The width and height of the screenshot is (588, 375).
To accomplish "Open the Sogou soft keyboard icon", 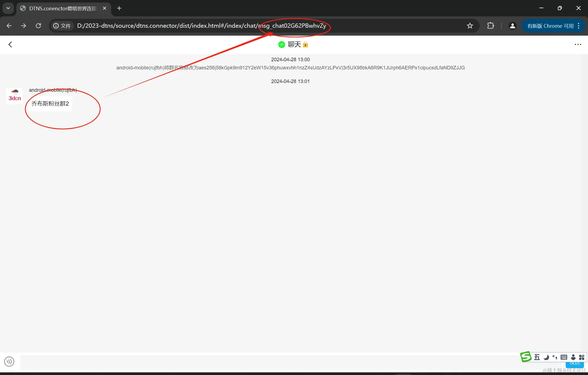I will click(564, 357).
